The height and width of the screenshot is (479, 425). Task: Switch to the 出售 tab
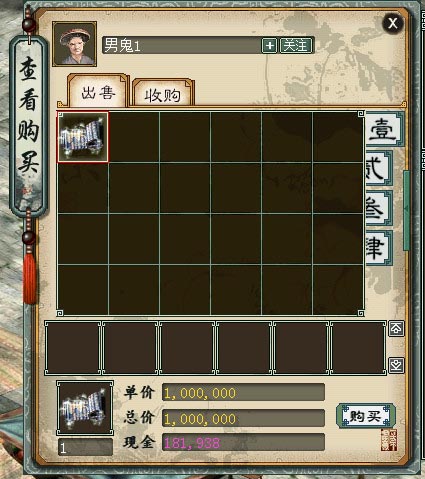(x=98, y=92)
